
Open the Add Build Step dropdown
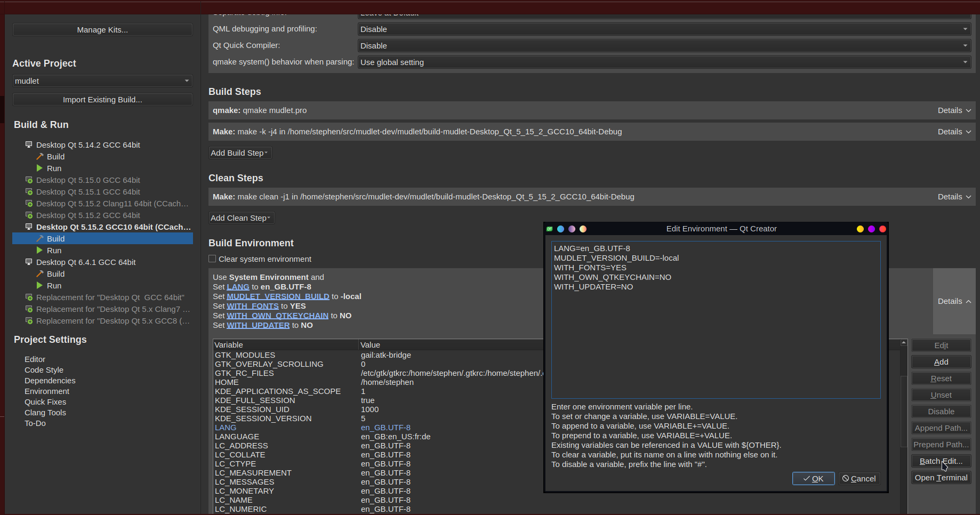point(239,152)
